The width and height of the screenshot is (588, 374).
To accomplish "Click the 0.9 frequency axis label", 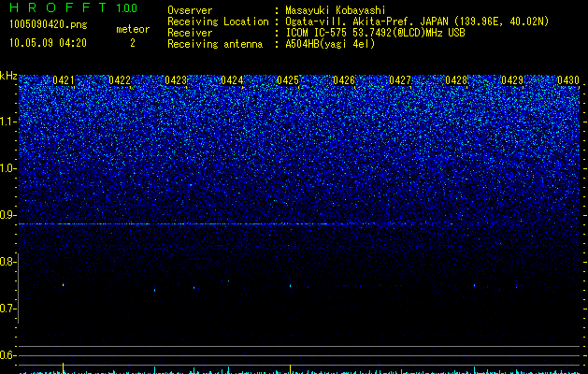I will [x=7, y=215].
